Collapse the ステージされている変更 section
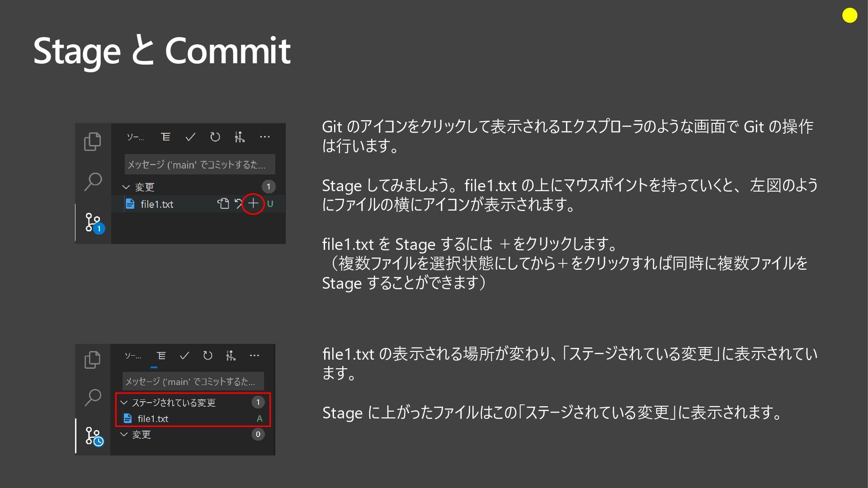This screenshot has width=868, height=488. [124, 403]
